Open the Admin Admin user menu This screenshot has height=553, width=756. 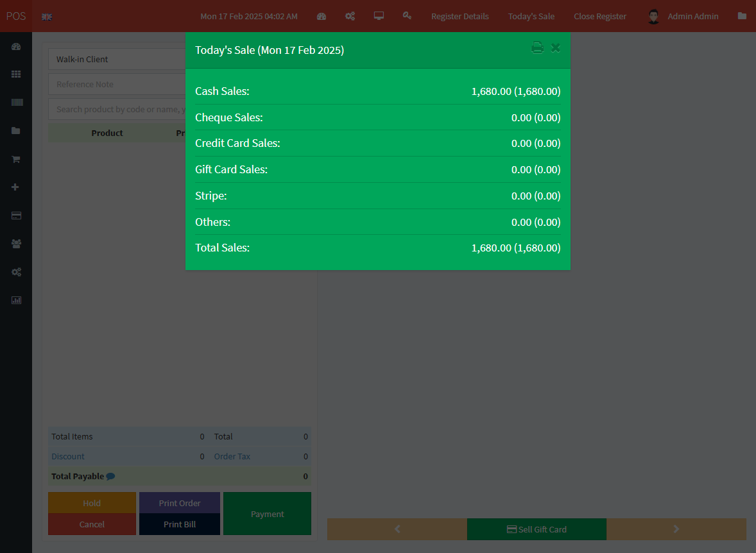coord(683,16)
